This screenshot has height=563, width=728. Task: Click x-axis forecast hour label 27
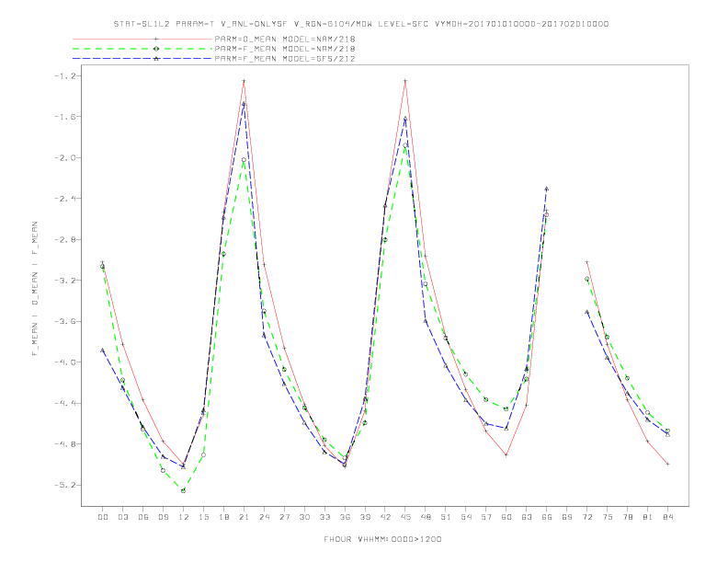coord(284,517)
